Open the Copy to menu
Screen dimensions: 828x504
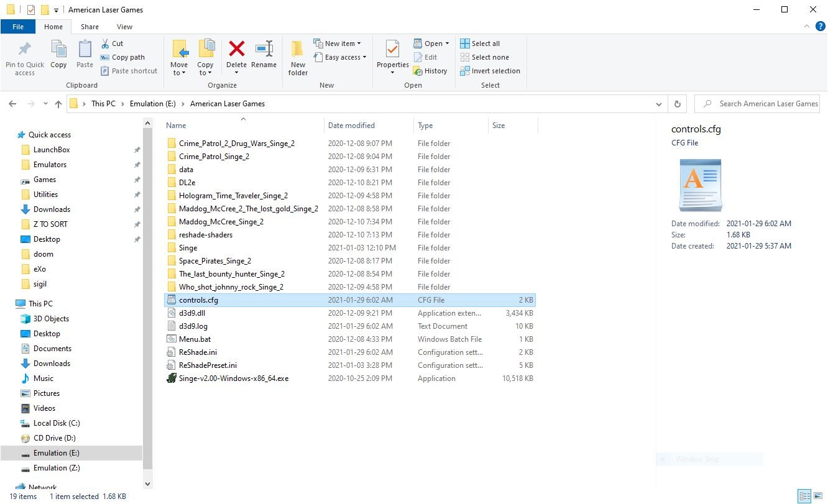point(205,58)
